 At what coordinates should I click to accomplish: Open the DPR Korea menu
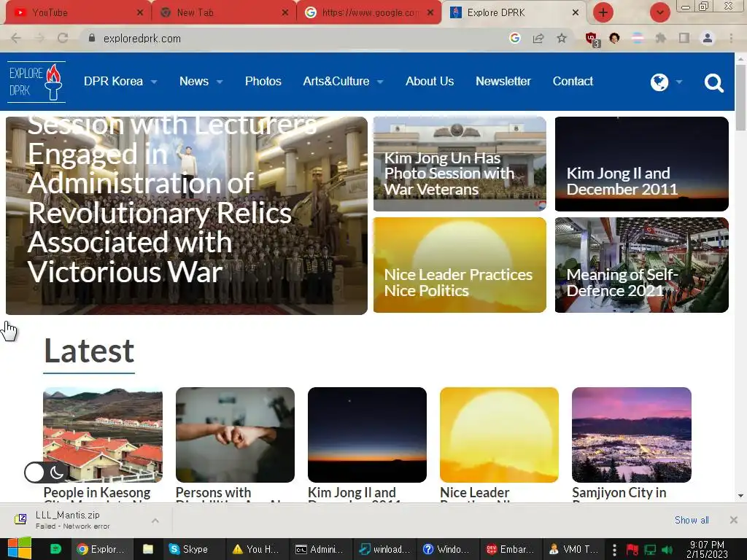[113, 82]
